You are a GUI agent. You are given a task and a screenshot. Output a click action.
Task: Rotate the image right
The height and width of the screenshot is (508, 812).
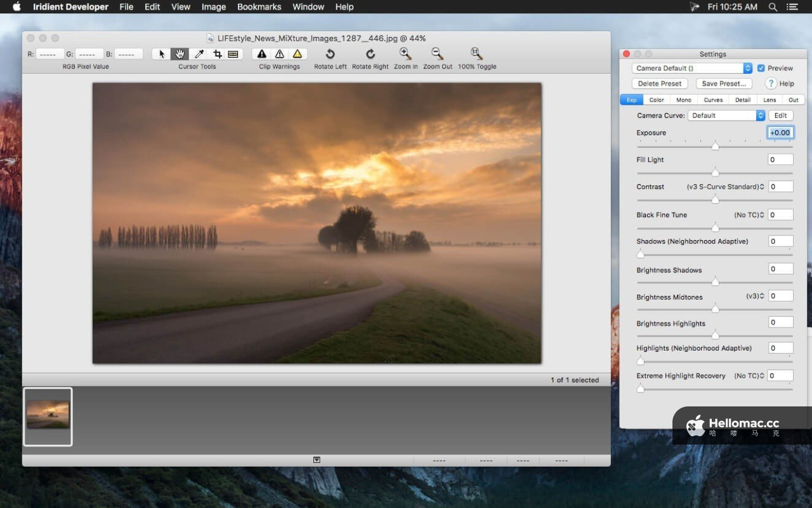(370, 54)
